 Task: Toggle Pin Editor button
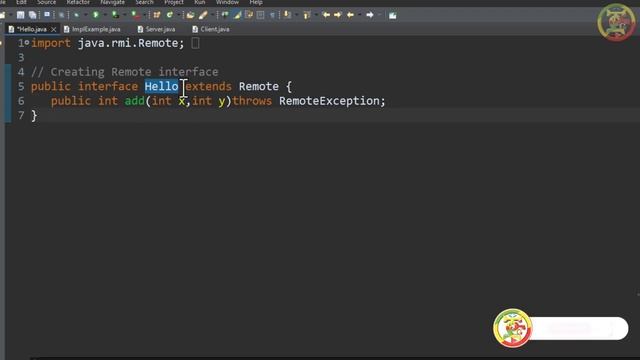point(393,16)
